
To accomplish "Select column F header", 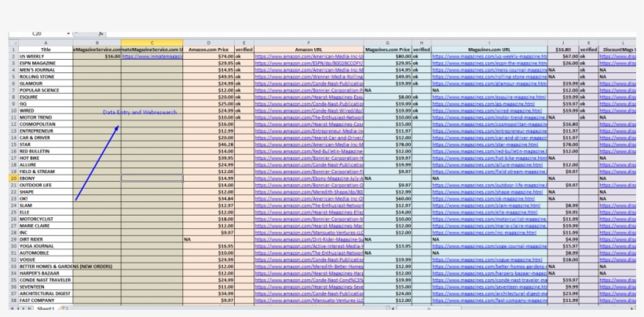I will pos(309,42).
